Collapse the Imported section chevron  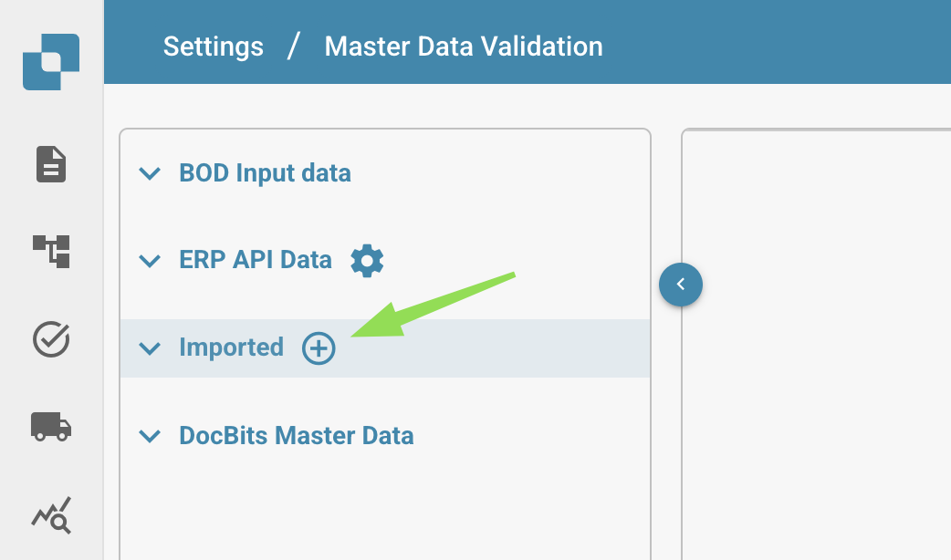149,348
